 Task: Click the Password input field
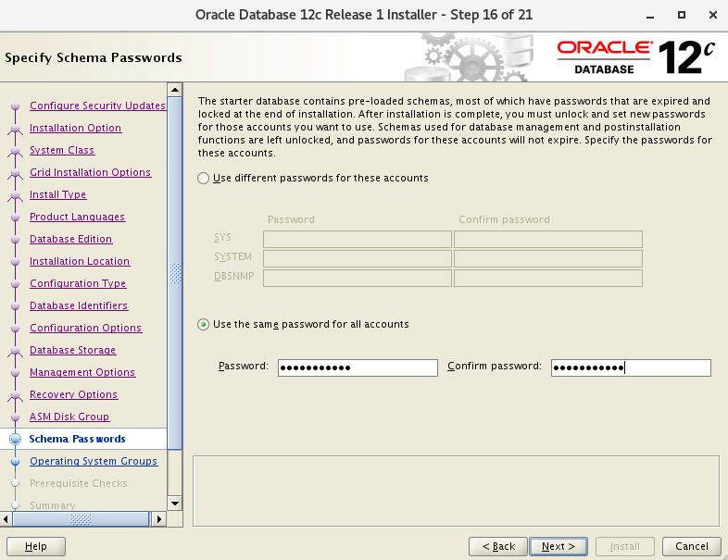[357, 367]
